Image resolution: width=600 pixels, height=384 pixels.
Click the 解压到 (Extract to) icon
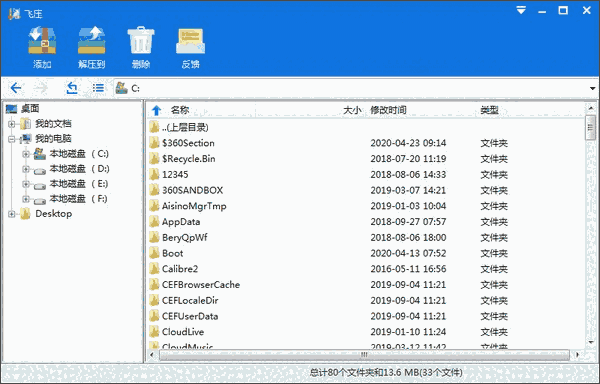tap(91, 40)
